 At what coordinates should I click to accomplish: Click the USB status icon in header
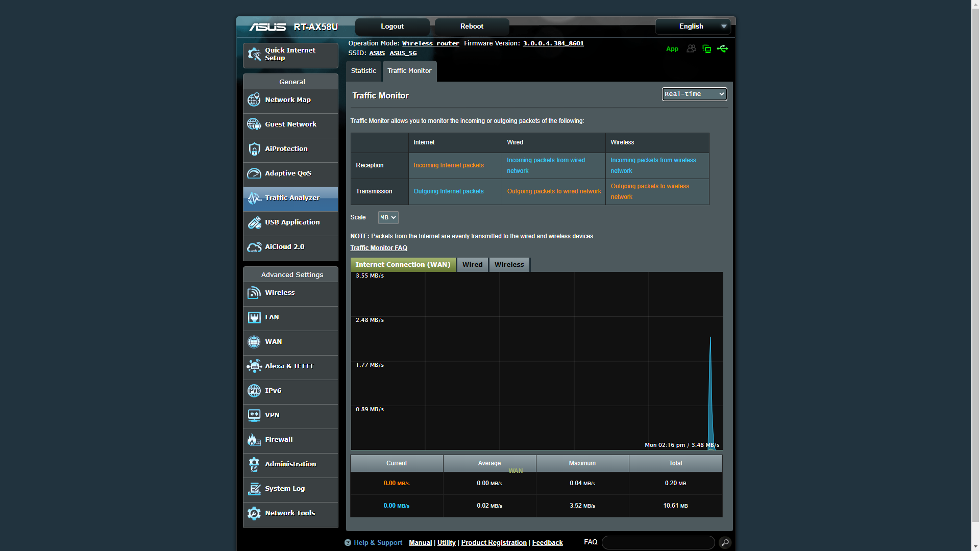tap(722, 49)
